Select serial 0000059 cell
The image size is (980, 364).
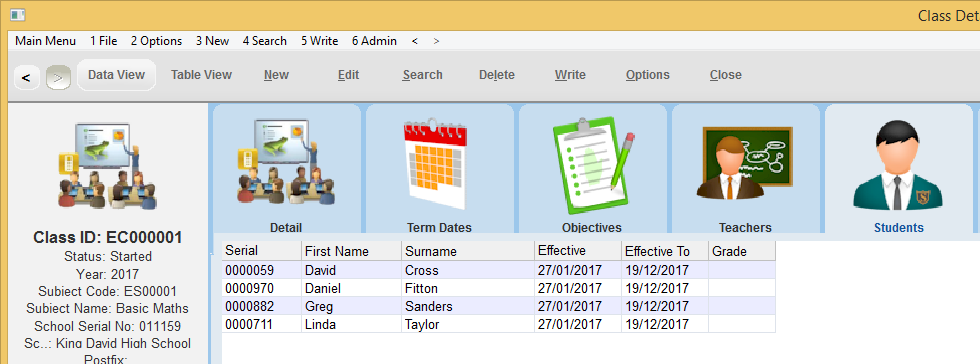click(262, 270)
